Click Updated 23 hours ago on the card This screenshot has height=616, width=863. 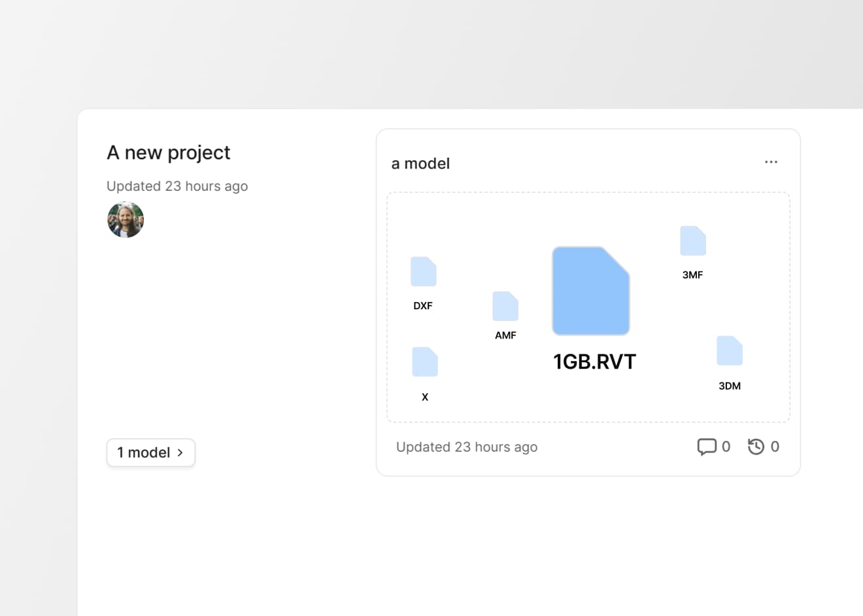tap(466, 447)
